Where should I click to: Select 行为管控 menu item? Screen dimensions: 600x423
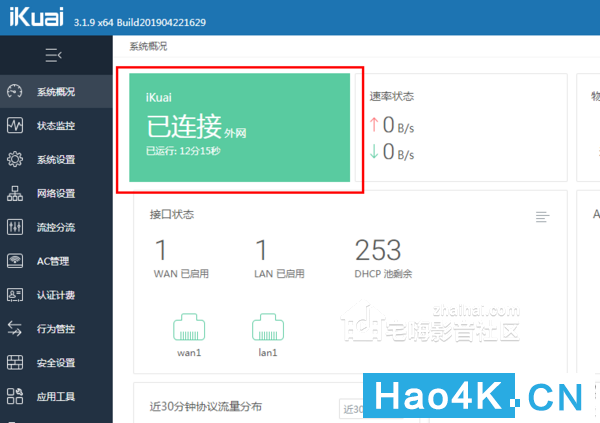56,329
